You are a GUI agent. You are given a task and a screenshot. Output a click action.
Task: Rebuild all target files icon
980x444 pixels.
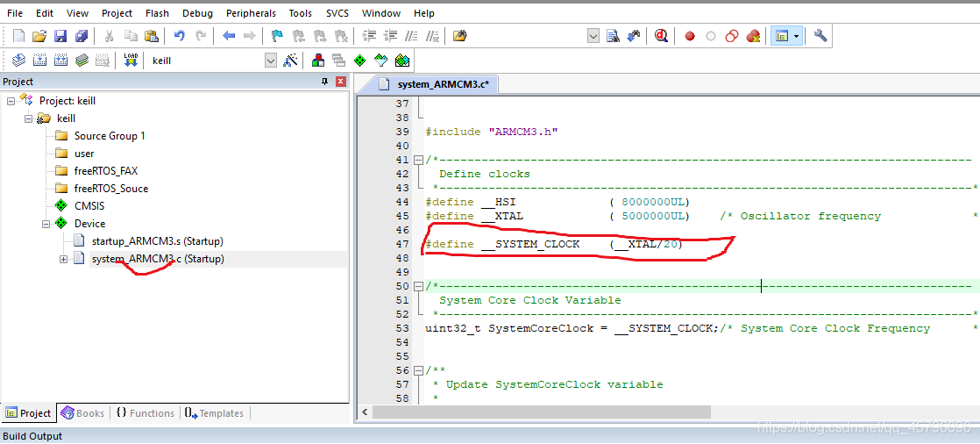[x=60, y=60]
